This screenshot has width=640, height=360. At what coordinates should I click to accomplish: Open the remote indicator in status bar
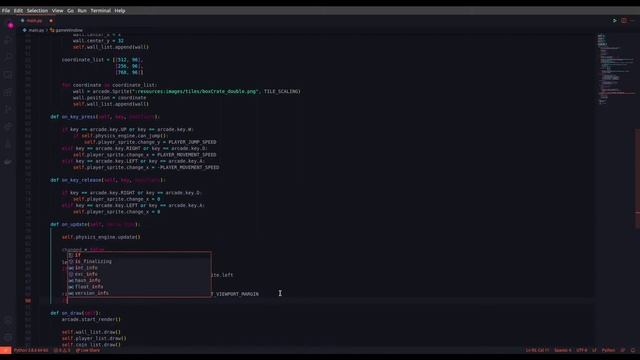tap(5, 350)
